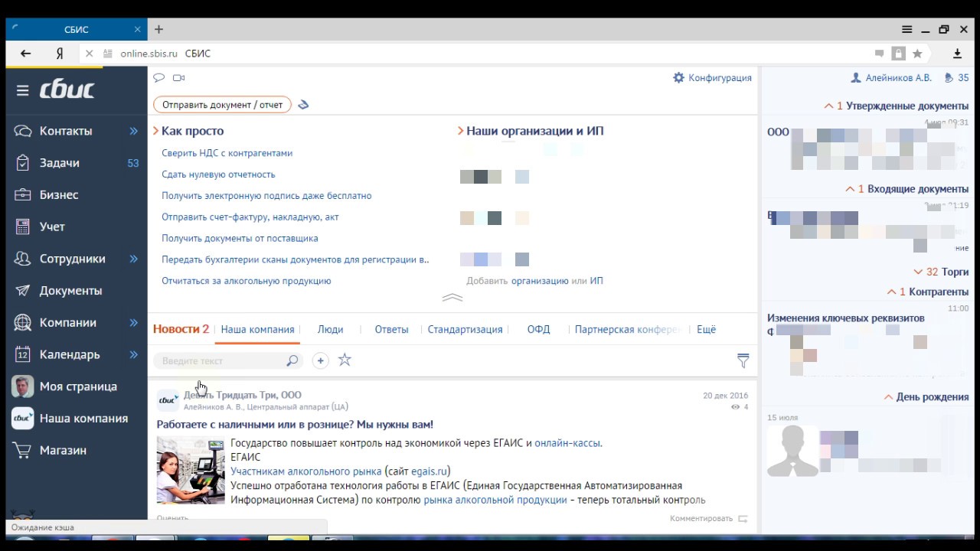Click the Введите текст search field
The image size is (980, 551).
tap(228, 360)
